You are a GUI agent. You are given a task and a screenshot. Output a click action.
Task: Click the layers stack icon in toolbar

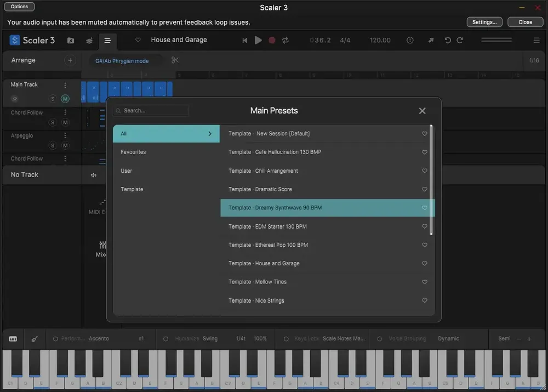click(89, 41)
